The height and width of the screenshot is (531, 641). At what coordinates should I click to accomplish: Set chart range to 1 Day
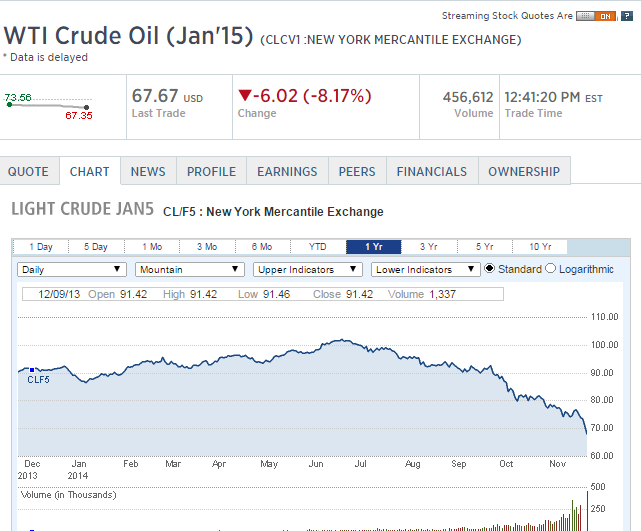click(x=41, y=247)
